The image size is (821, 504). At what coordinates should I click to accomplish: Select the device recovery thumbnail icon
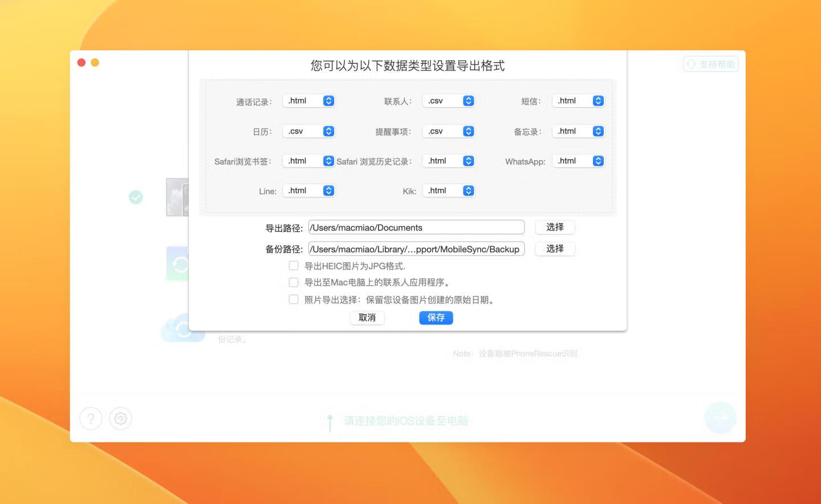pos(177,197)
